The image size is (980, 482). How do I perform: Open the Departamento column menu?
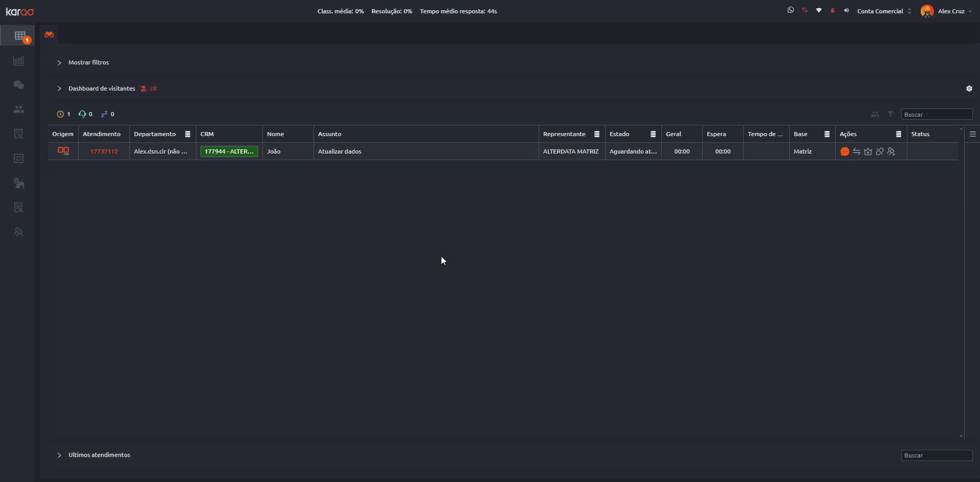188,134
